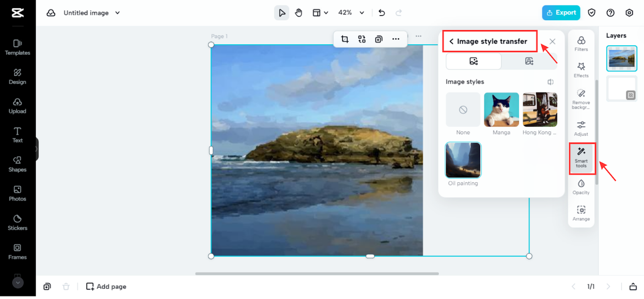Open more options in floating toolbar
Image resolution: width=644 pixels, height=299 pixels.
396,39
